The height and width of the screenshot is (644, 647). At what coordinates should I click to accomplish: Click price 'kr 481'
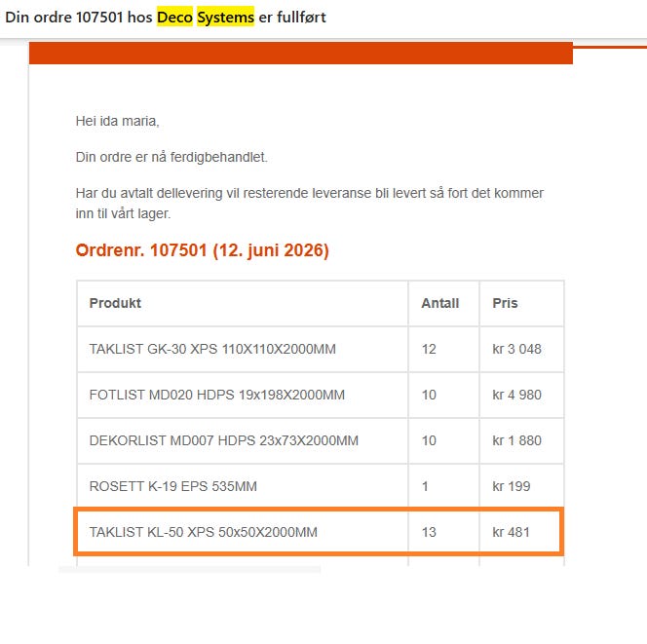(511, 532)
